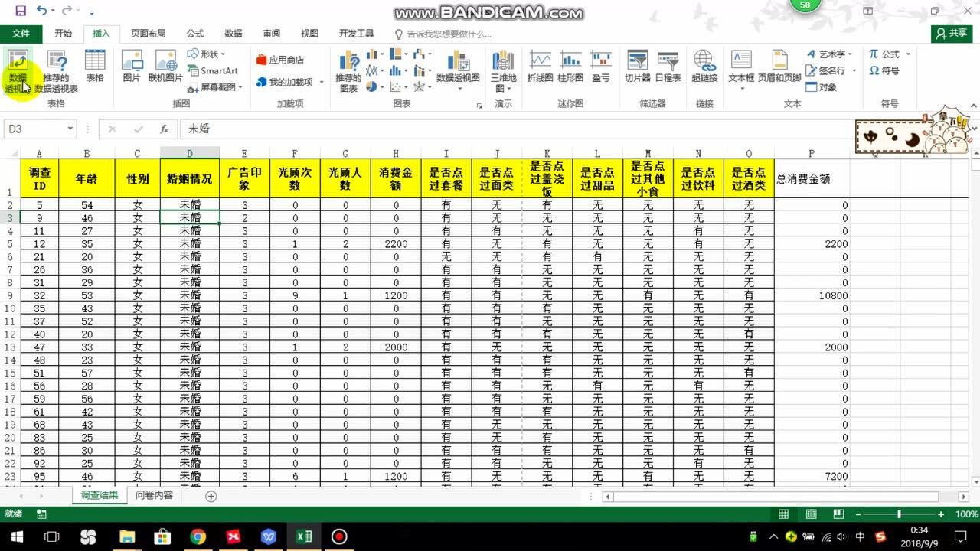Viewport: 980px width, 551px height.
Task: Open the 形状 shapes dropdown
Action: 207,54
